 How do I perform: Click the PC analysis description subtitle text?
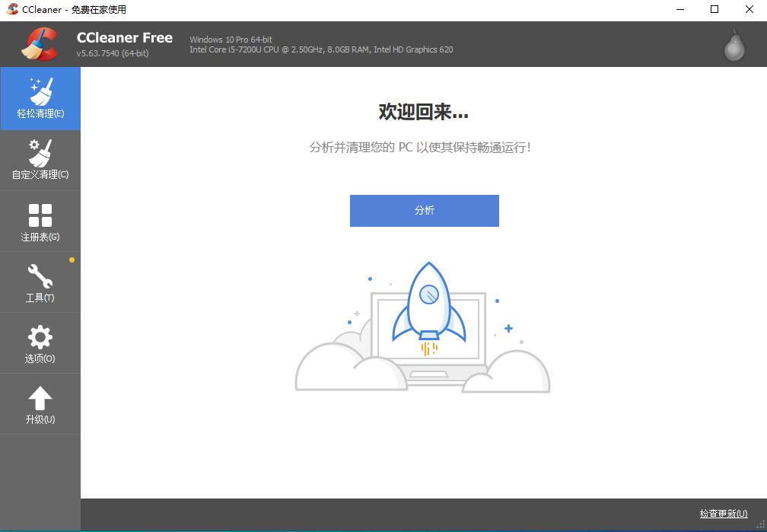pyautogui.click(x=420, y=147)
